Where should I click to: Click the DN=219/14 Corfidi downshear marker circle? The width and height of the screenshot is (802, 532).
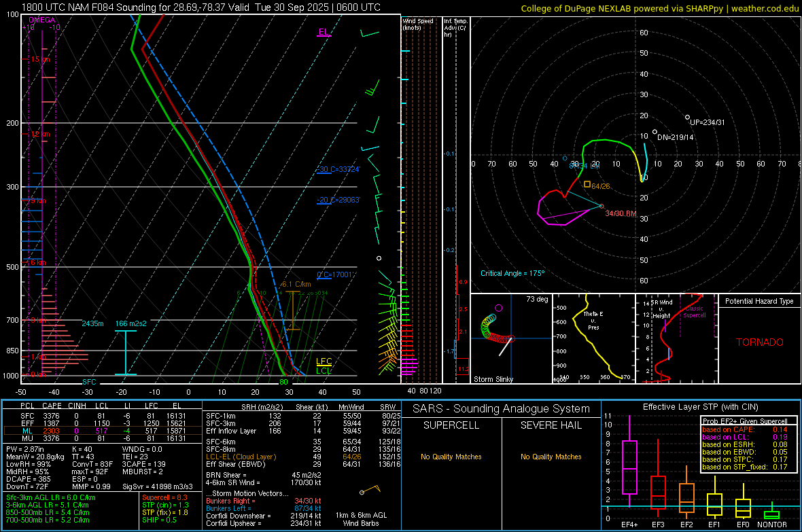click(655, 132)
